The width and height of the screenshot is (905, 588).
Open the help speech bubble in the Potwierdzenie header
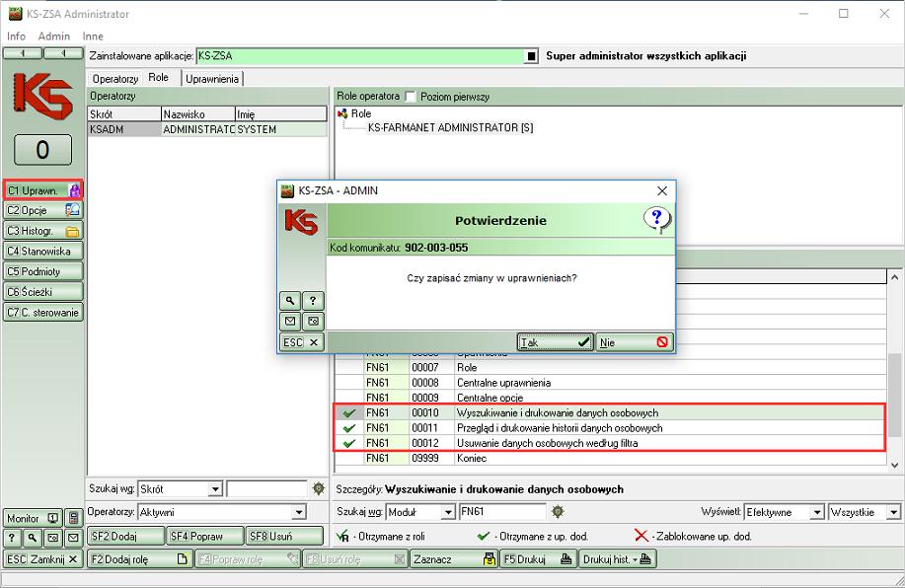(x=657, y=220)
